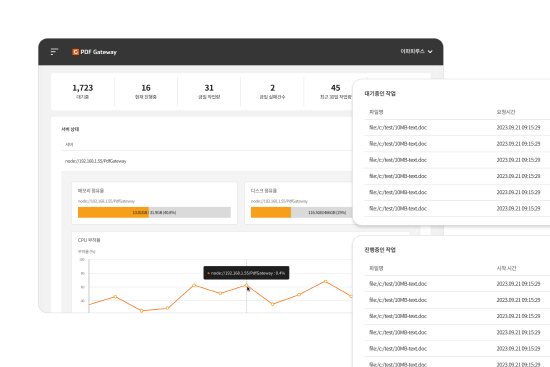Viewport: 550px width, 367px height.
Task: Open the hamburger menu icon
Action: click(54, 52)
